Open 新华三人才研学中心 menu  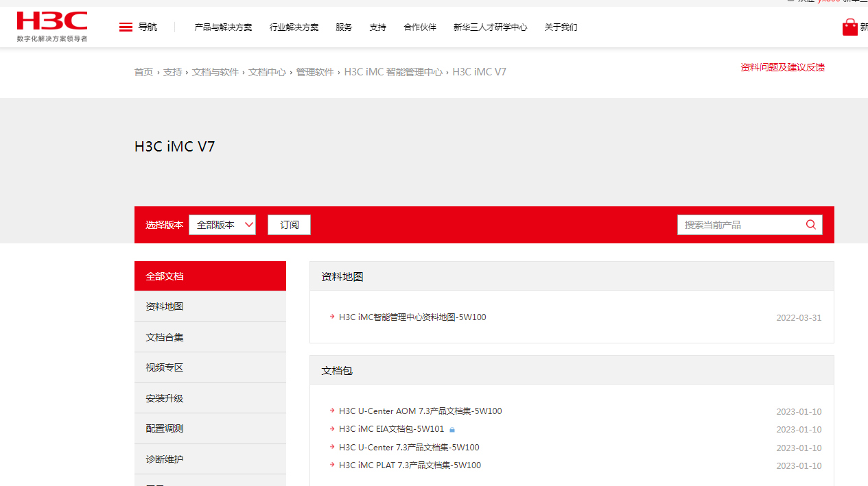(490, 27)
